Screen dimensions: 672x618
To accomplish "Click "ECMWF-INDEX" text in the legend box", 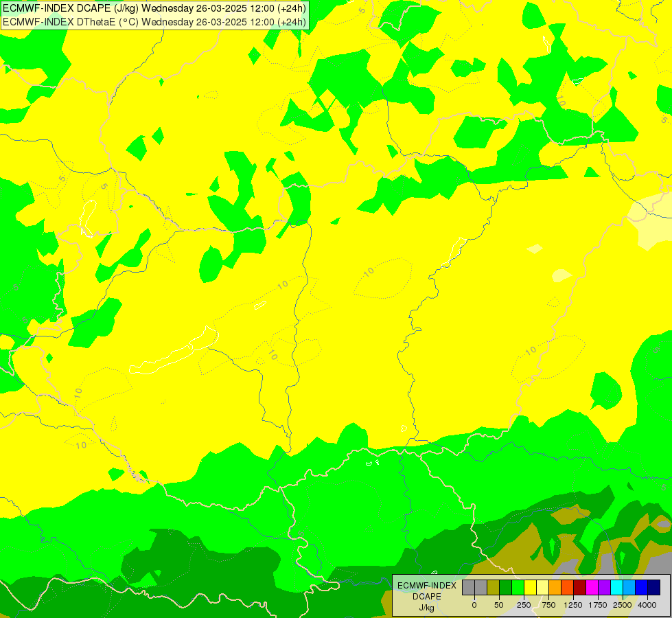I will click(x=427, y=586).
